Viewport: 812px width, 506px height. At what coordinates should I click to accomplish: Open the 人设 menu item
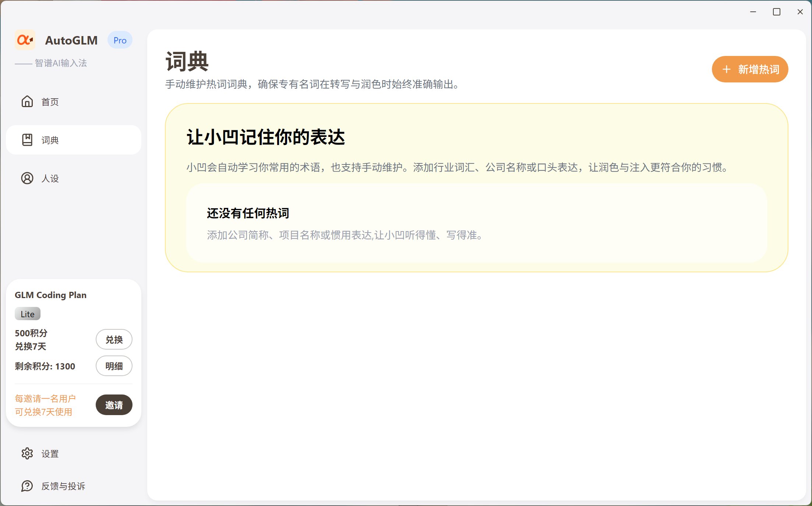pyautogui.click(x=50, y=178)
